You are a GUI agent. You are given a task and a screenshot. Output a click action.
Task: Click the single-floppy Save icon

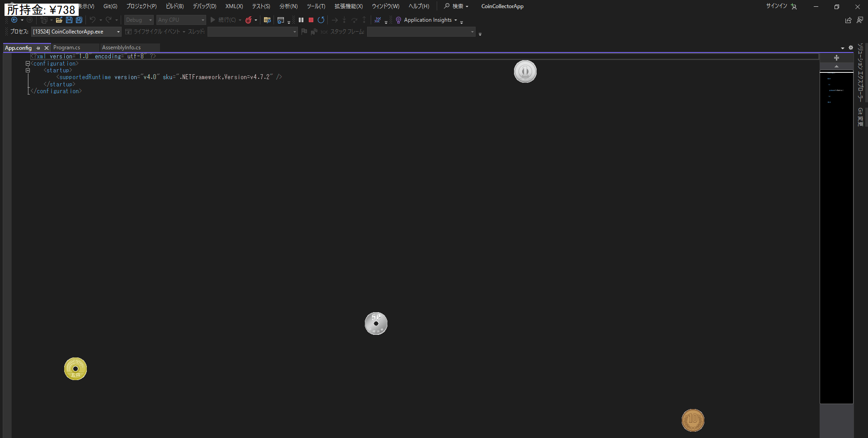click(69, 20)
